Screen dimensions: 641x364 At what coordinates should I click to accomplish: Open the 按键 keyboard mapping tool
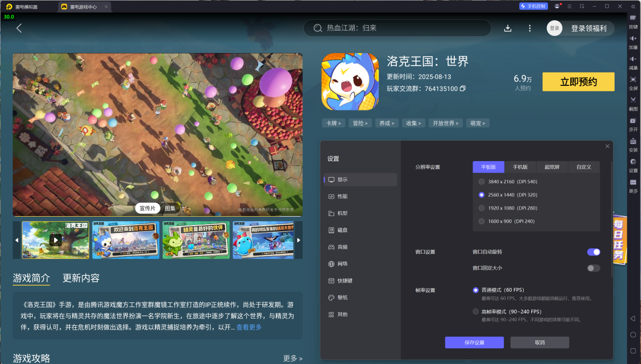click(633, 22)
